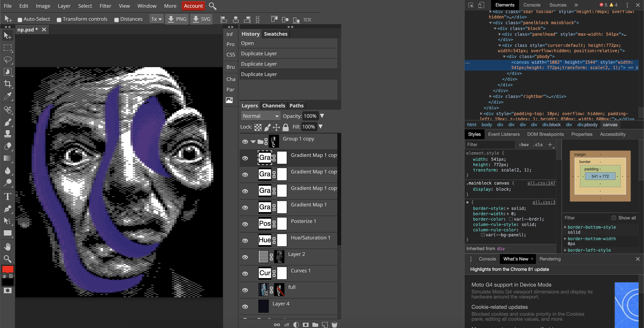Select the Hand tool
The height and width of the screenshot is (328, 644).
(8, 247)
